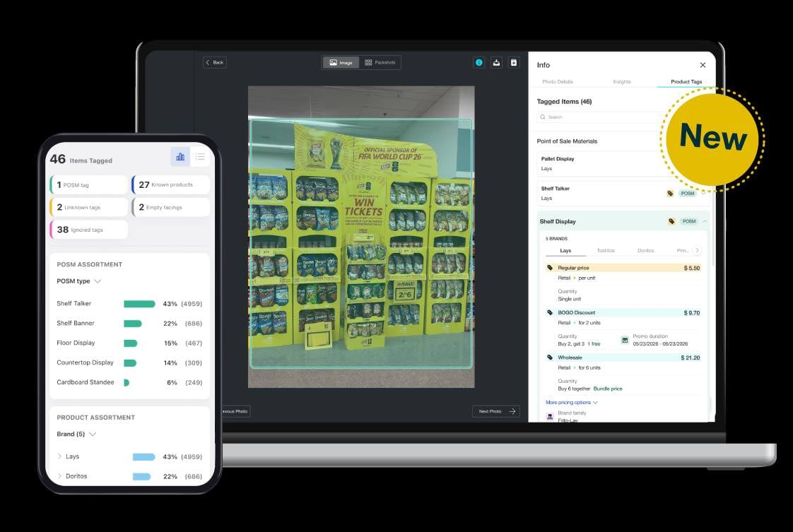Expand More pricing options
793x532 pixels.
(572, 403)
